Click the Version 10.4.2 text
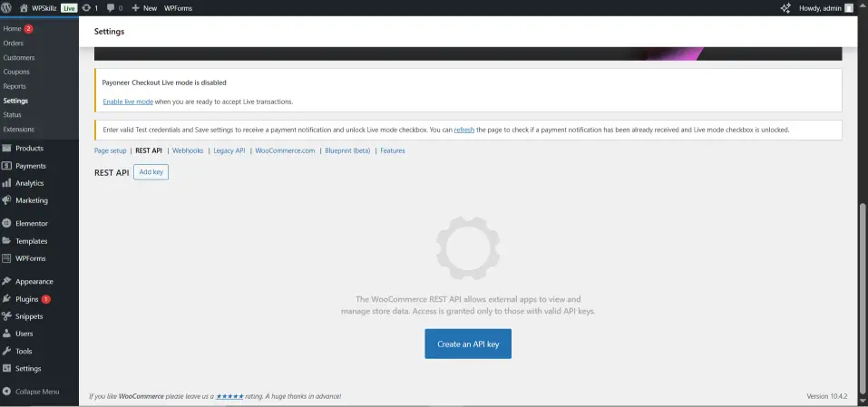 point(826,396)
